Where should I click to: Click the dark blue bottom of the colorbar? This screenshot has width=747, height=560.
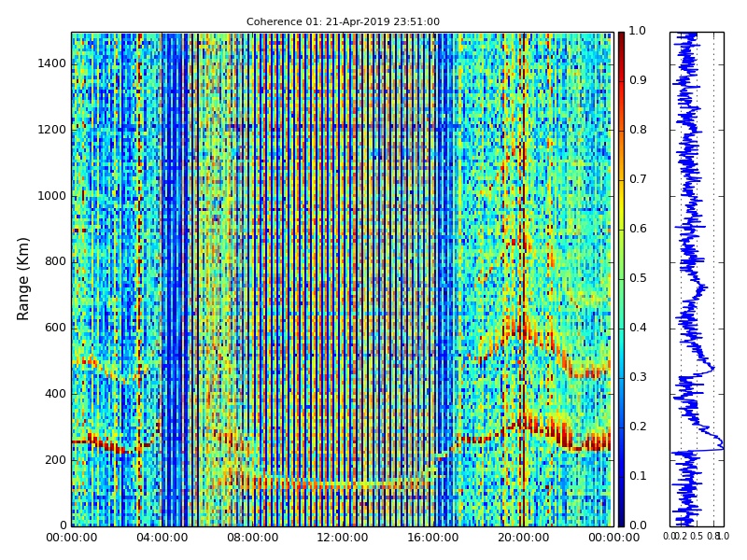click(621, 519)
